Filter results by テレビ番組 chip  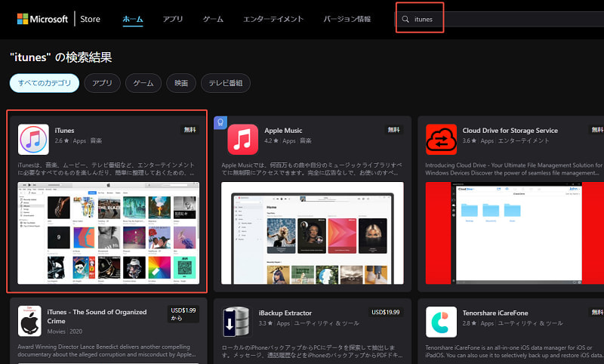pos(226,83)
